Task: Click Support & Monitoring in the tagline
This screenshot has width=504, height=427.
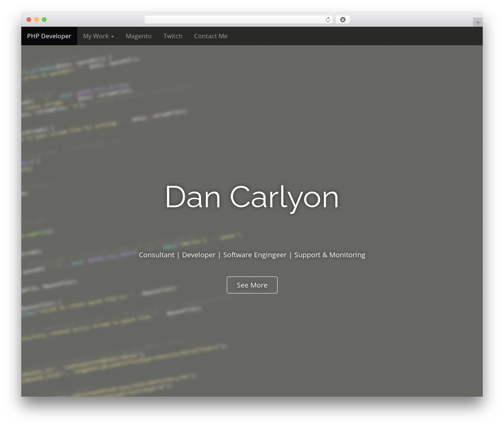Action: pyautogui.click(x=330, y=255)
